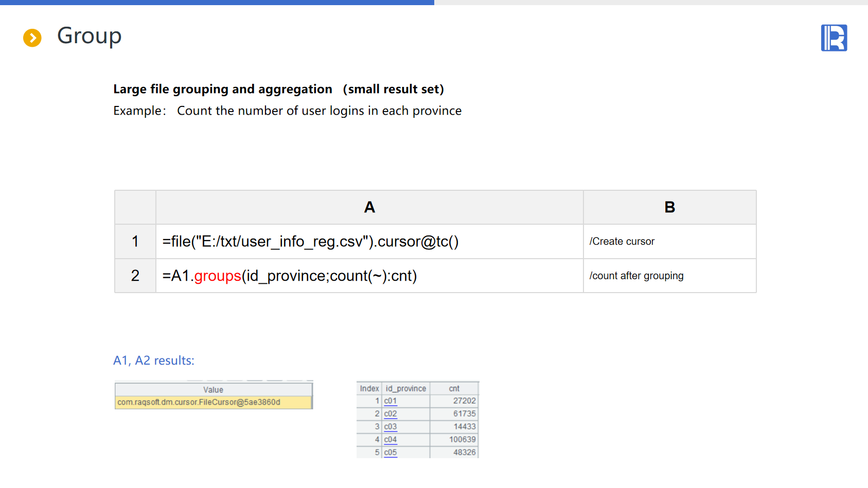Click the '/Create cursor' comment cell
The image size is (868, 488).
(x=622, y=241)
